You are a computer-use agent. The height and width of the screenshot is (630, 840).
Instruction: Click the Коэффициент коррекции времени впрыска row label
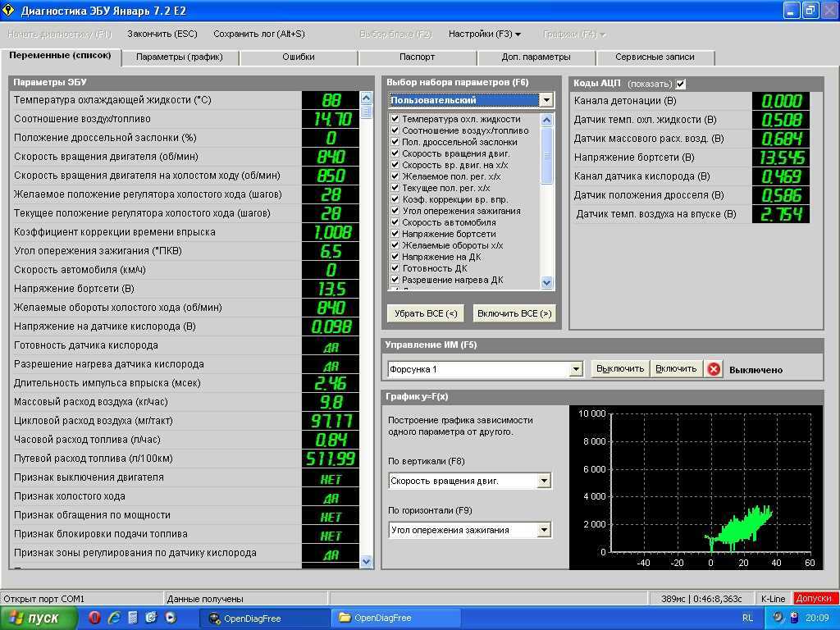tap(115, 232)
